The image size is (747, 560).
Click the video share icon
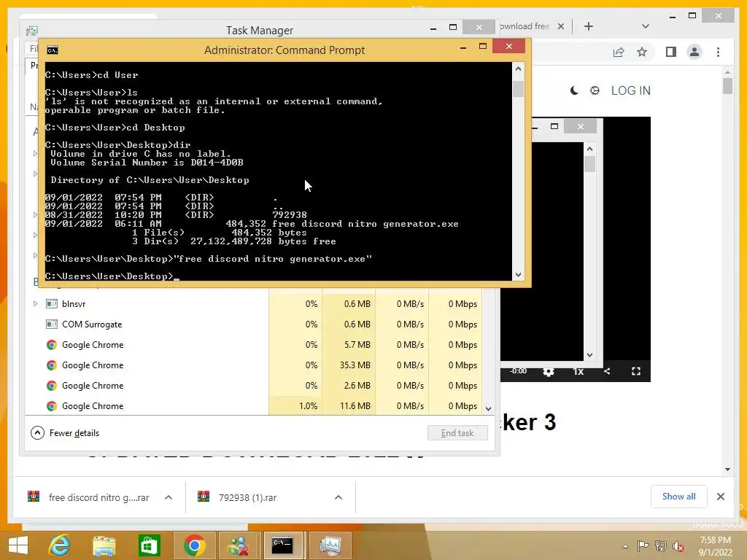607,371
